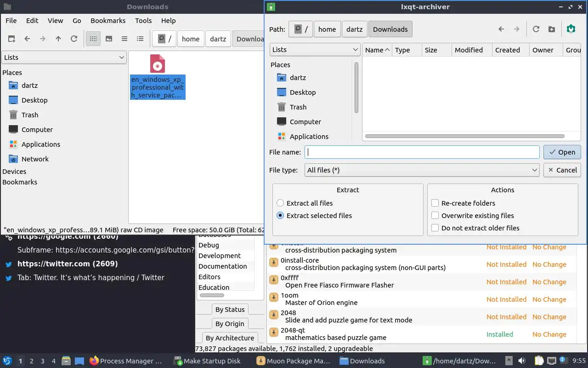Go forward in lxqt-archiver dialog
Viewport: 588px width, 368px height.
click(x=517, y=29)
